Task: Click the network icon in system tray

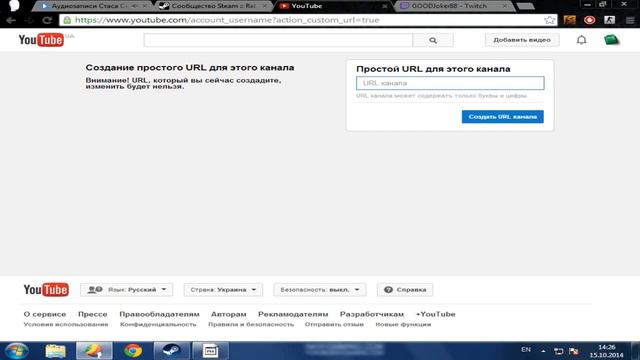Action: (558, 351)
